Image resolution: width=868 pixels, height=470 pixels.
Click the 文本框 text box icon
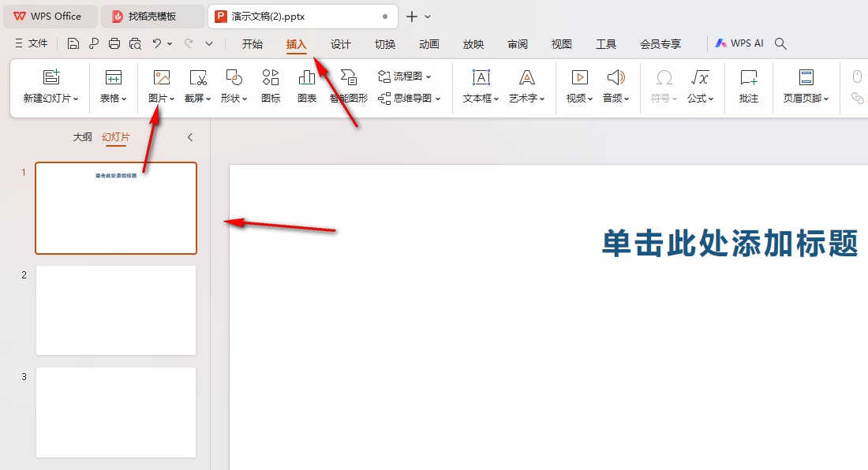481,76
